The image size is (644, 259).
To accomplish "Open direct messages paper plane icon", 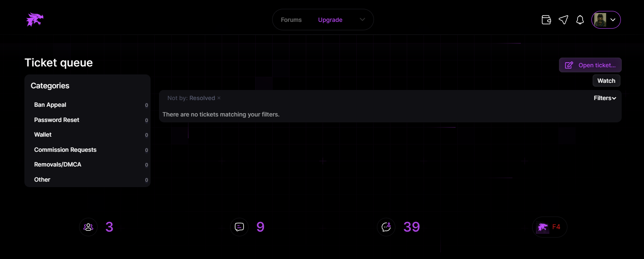I will pos(563,20).
